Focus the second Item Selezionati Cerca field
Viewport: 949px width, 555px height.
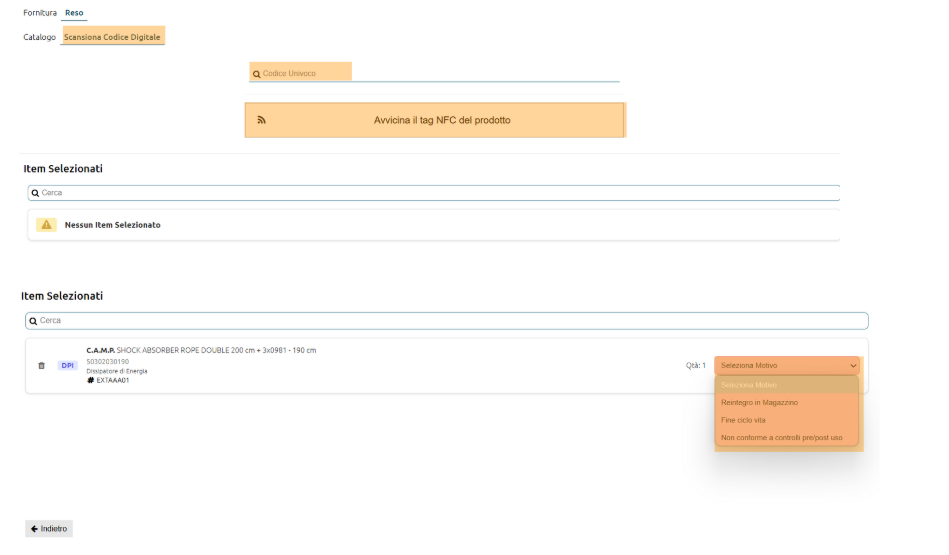[447, 321]
